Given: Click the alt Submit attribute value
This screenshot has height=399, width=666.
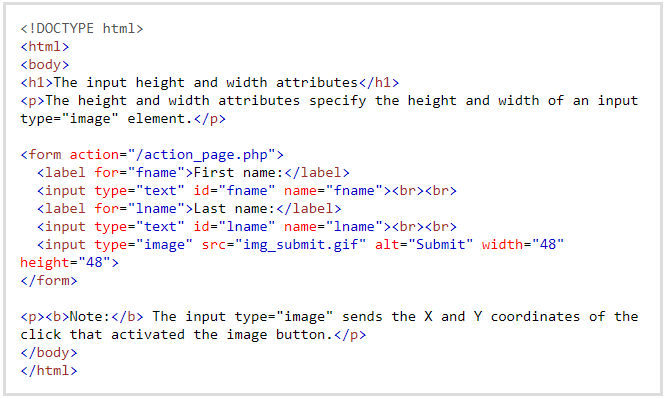Looking at the screenshot, I should click(x=440, y=244).
